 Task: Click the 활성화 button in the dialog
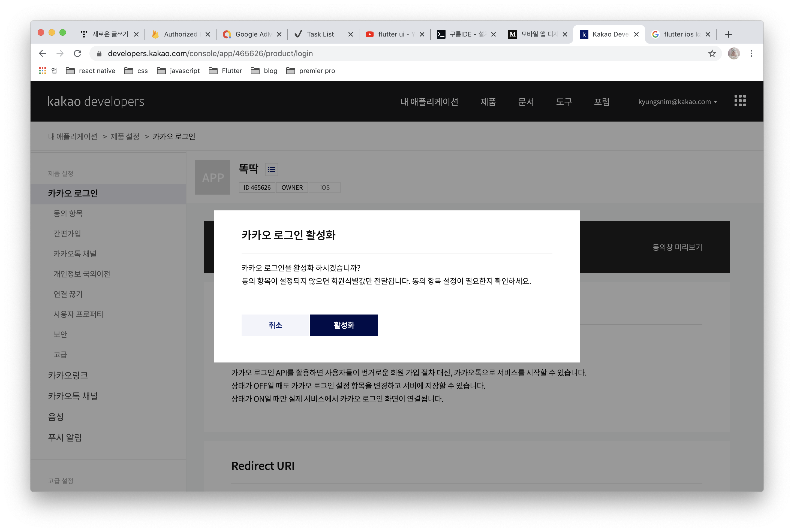click(344, 325)
